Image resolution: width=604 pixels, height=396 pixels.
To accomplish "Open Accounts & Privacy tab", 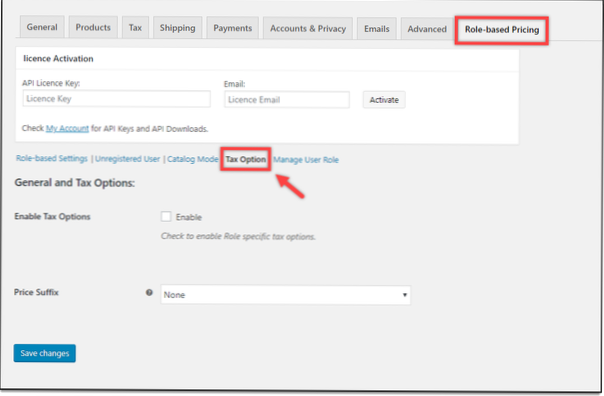I will (x=308, y=29).
